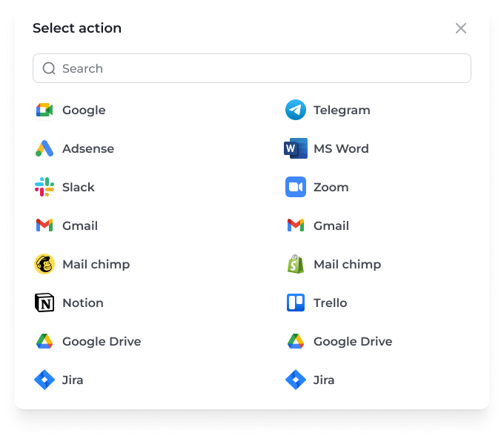This screenshot has width=504, height=439.
Task: Select the Notion N cube icon
Action: click(44, 303)
